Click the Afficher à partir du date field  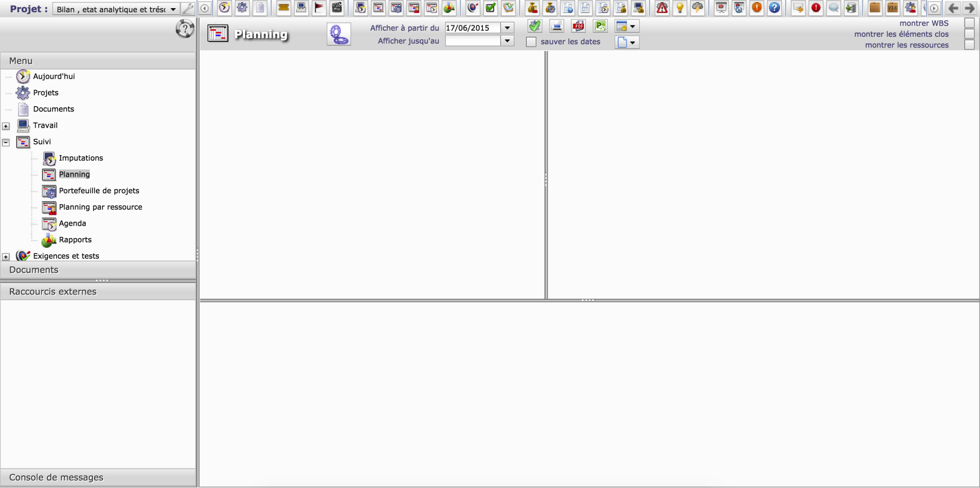coord(472,28)
